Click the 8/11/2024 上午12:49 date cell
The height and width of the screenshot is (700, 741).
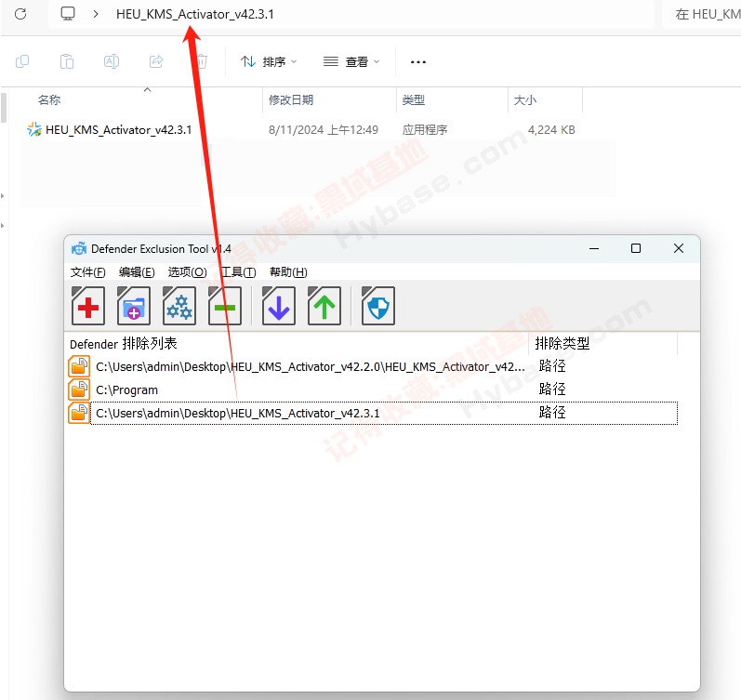[x=324, y=129]
